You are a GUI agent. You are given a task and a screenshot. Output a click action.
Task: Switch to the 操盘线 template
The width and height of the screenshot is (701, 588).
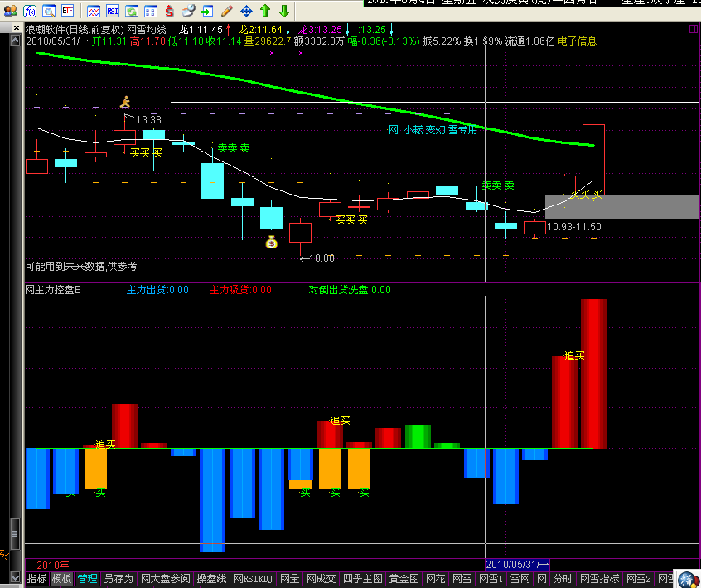(x=212, y=579)
